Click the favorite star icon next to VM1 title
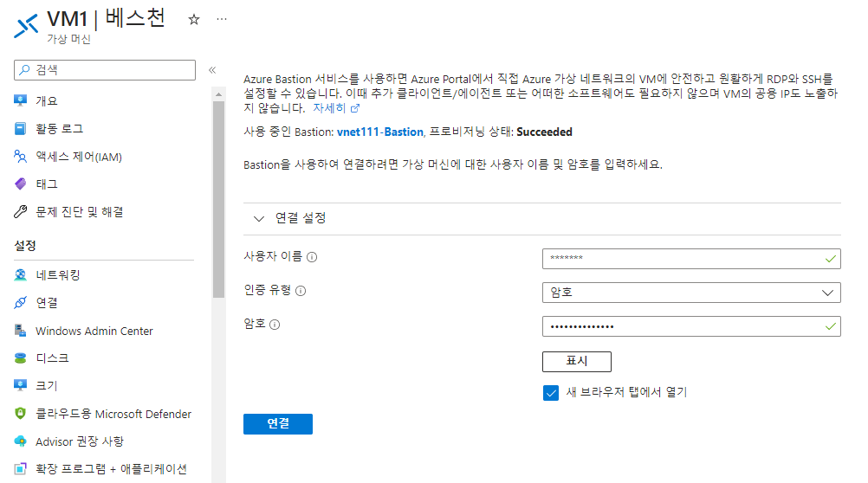 click(x=194, y=20)
